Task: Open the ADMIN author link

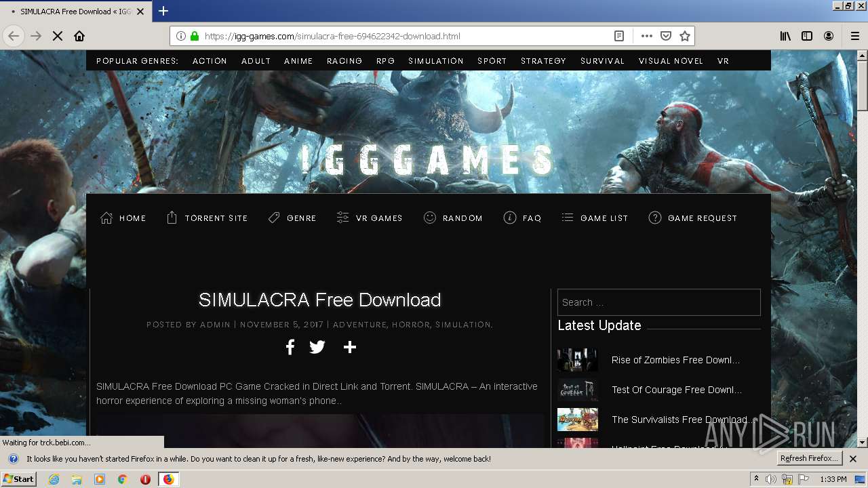Action: tap(215, 325)
